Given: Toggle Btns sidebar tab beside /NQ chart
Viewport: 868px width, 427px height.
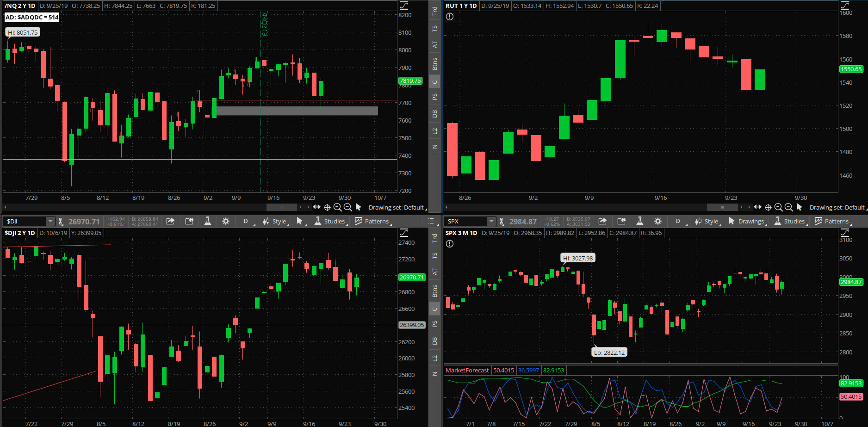Looking at the screenshot, I should pyautogui.click(x=434, y=64).
